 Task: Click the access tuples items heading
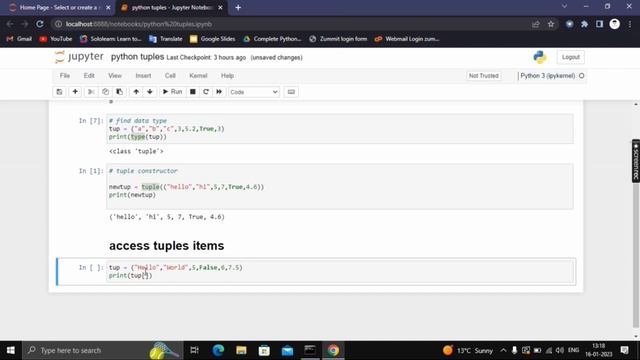click(167, 246)
